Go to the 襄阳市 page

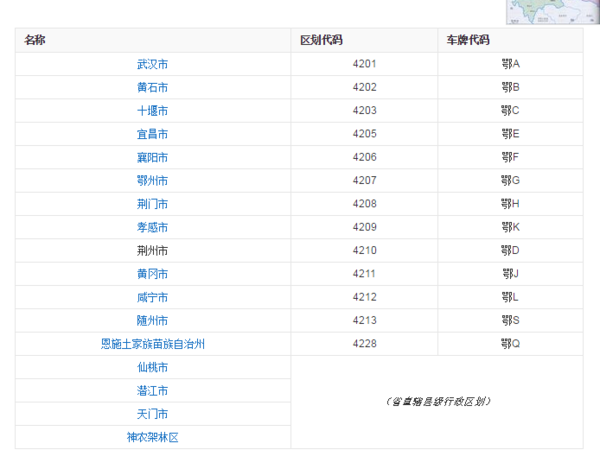pos(152,157)
